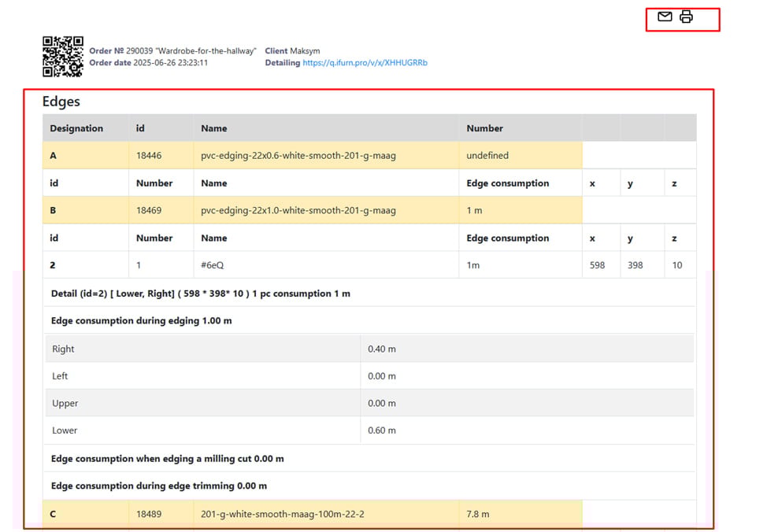The width and height of the screenshot is (767, 532).
Task: Select the Lower edge 0.60 m row
Action: 369,430
